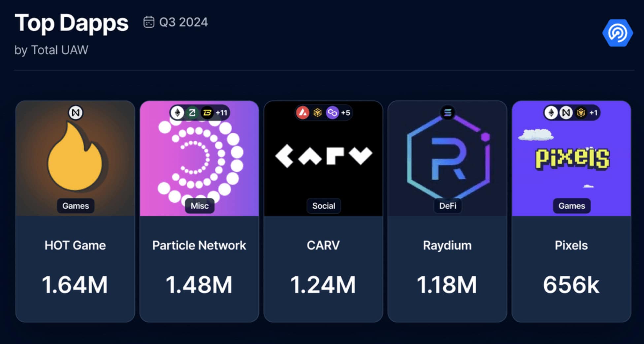Expand the +11 chains badge on Particle Network
Viewport: 644px width, 344px height.
(222, 113)
